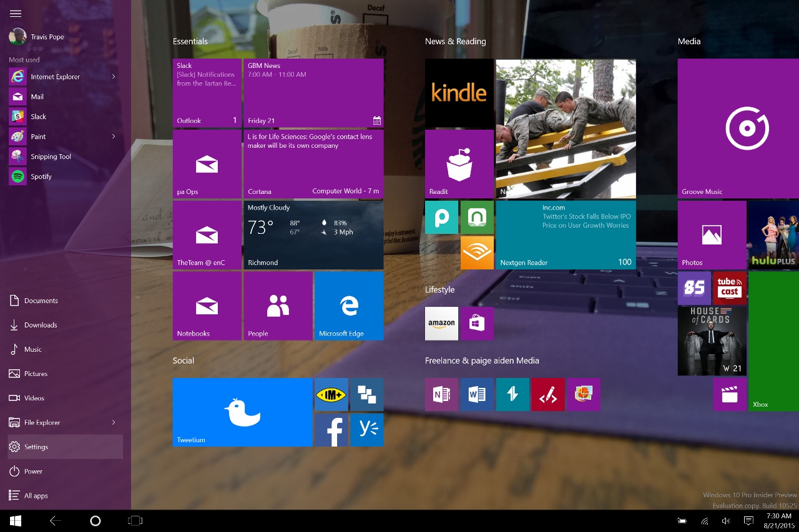799x532 pixels.
Task: Open the Cortana news tile
Action: point(313,164)
